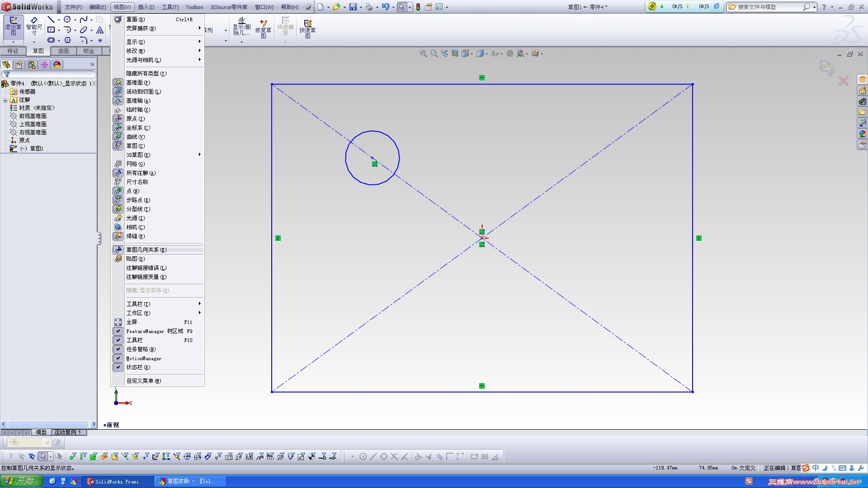The height and width of the screenshot is (488, 868).
Task: Click the Full Screen (全屏) menu entry
Action: click(132, 322)
